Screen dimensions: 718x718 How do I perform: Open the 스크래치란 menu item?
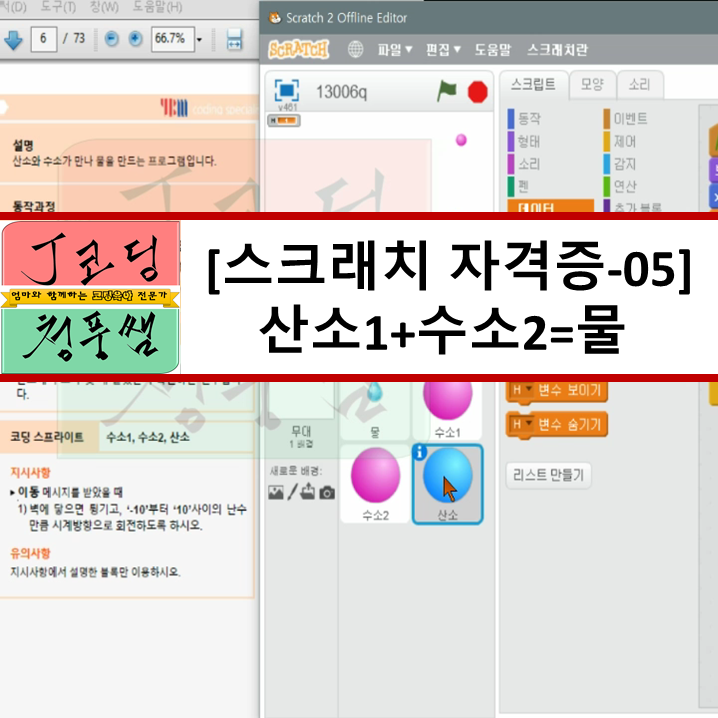(x=557, y=49)
